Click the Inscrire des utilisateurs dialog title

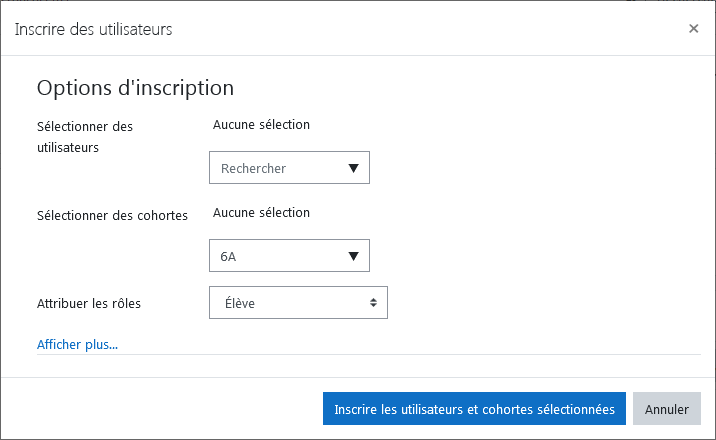click(93, 29)
